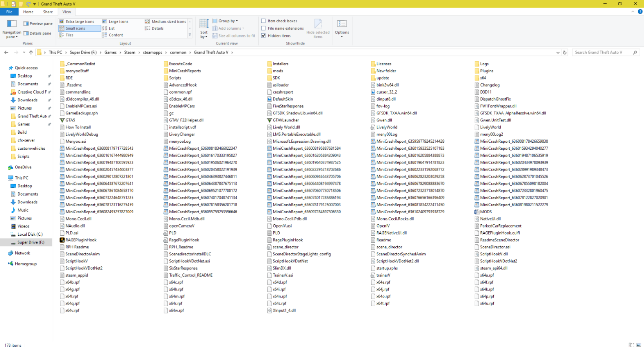Refresh the Grand Theft Auto V folder
The image size is (644, 349).
click(x=565, y=52)
